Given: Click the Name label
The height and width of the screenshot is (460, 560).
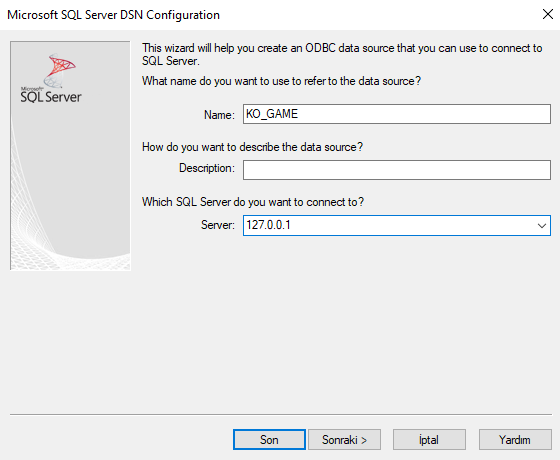Looking at the screenshot, I should coord(219,115).
